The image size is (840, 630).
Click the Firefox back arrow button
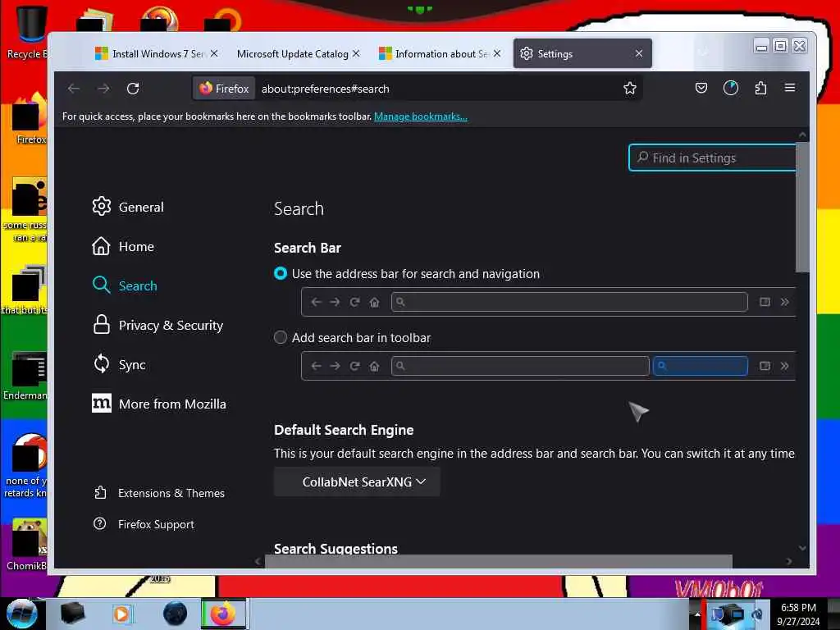pos(74,89)
